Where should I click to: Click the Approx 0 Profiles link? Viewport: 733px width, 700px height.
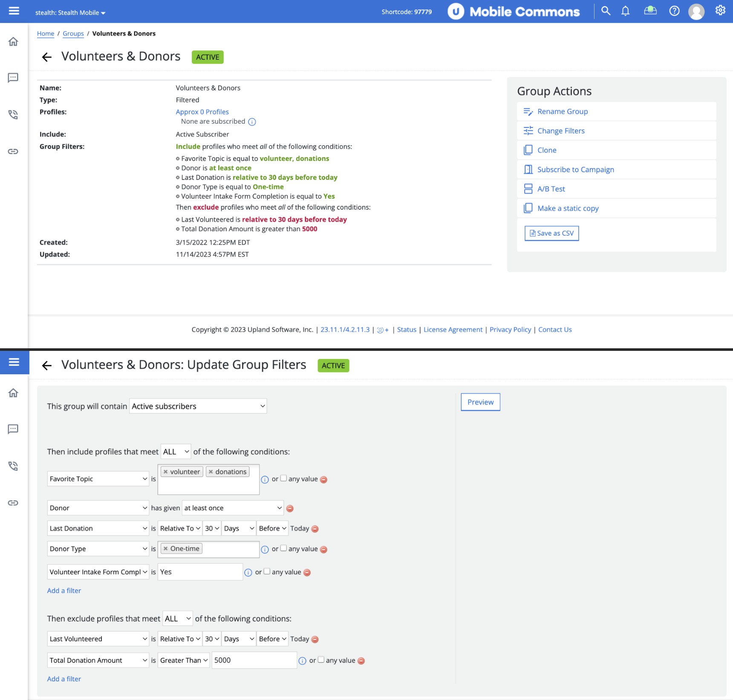202,112
